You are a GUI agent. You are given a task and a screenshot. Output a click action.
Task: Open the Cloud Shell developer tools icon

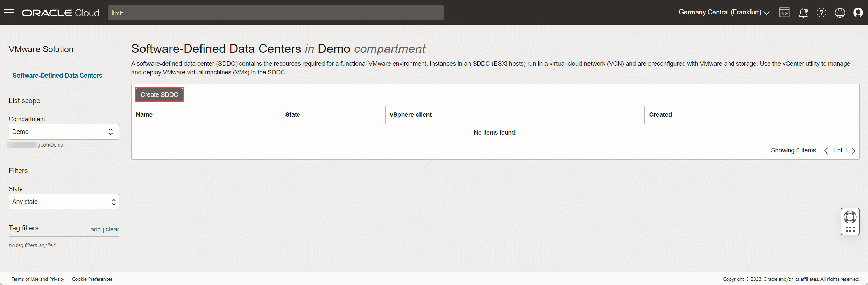(784, 13)
